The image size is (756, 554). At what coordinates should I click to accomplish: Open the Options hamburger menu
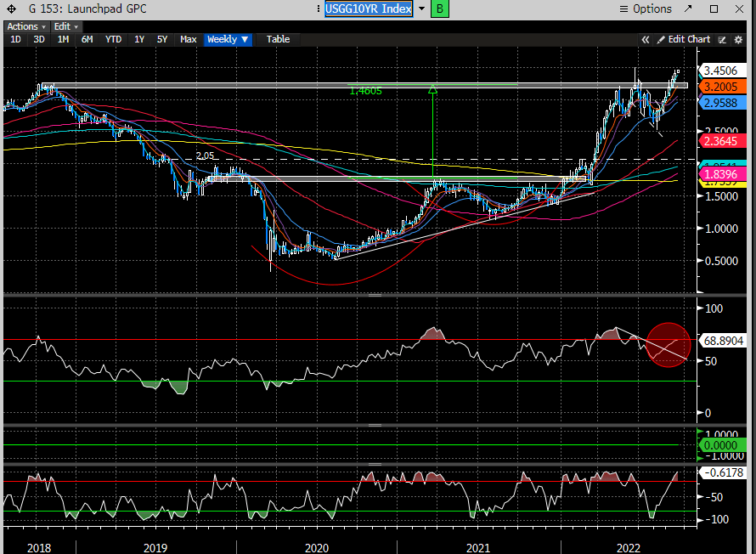coord(645,9)
